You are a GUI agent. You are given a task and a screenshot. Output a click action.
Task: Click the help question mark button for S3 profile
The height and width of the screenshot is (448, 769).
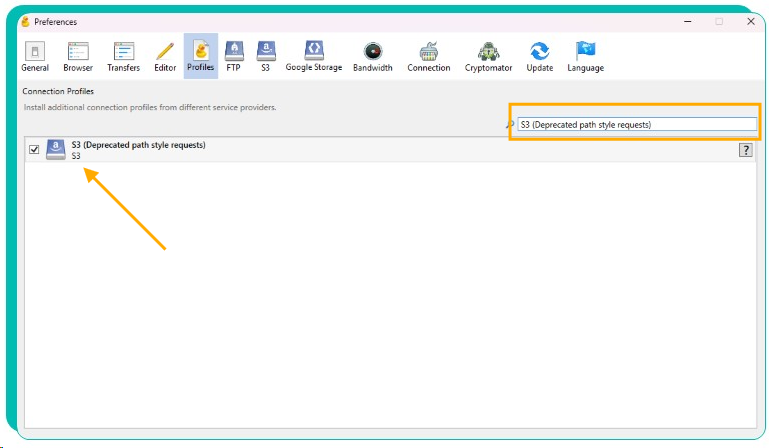(745, 150)
